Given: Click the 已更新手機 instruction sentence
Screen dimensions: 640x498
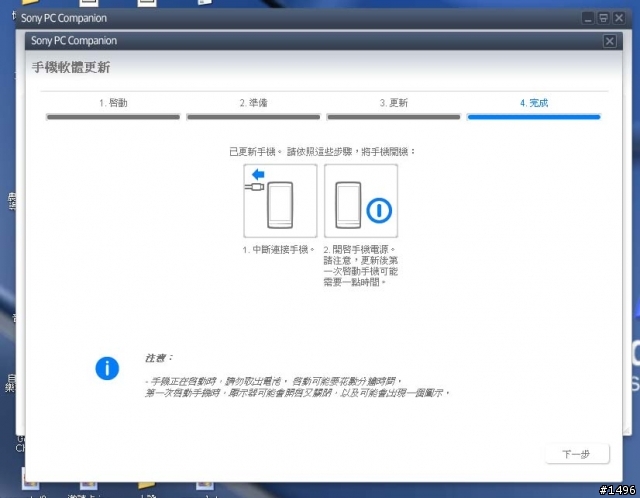Looking at the screenshot, I should [x=322, y=152].
